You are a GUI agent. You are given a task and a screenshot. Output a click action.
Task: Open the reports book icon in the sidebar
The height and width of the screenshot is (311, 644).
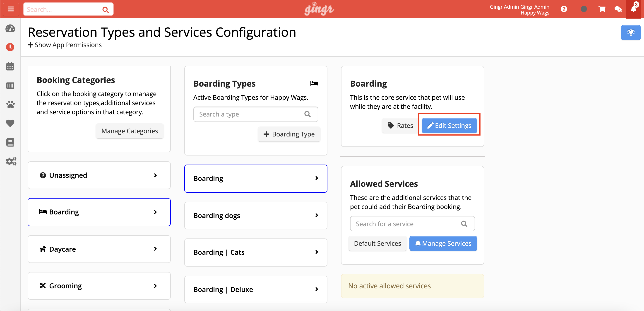[x=10, y=142]
